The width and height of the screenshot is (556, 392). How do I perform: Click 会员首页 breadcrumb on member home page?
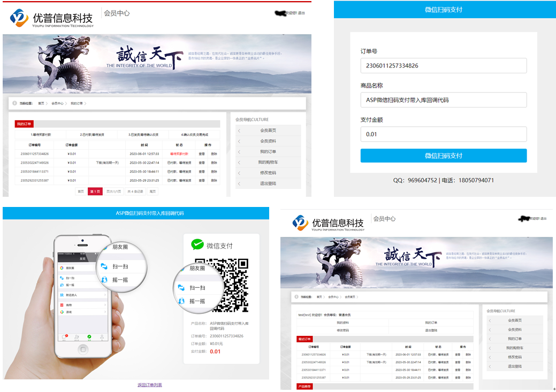pos(350,297)
